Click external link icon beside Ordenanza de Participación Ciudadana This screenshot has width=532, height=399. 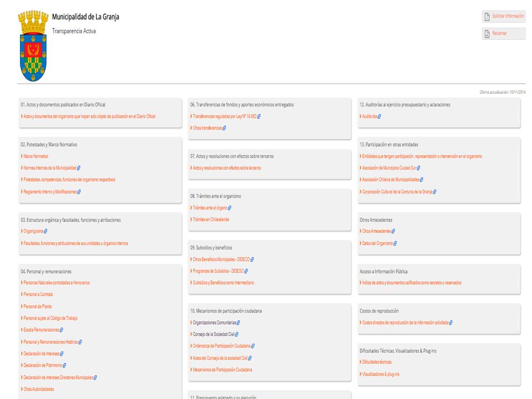click(x=253, y=346)
